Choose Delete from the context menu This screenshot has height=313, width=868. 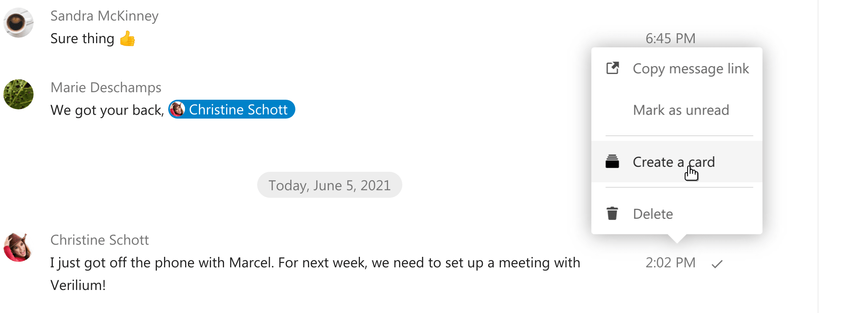(x=653, y=214)
